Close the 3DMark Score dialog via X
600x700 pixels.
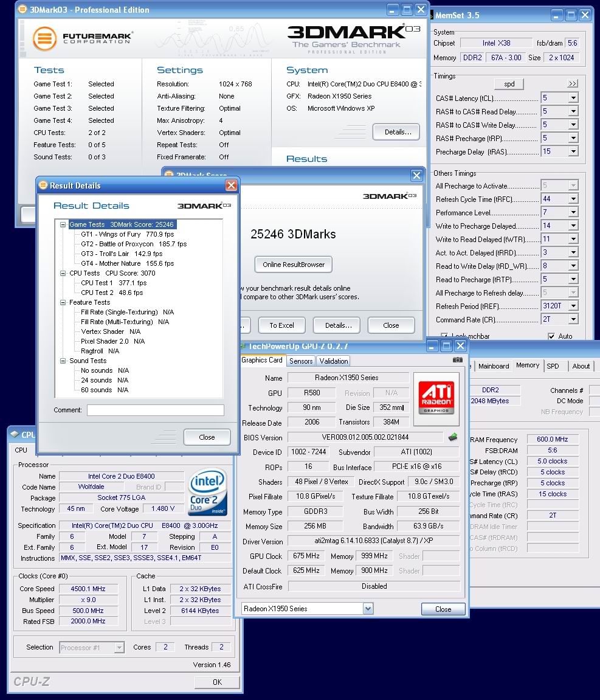416,175
